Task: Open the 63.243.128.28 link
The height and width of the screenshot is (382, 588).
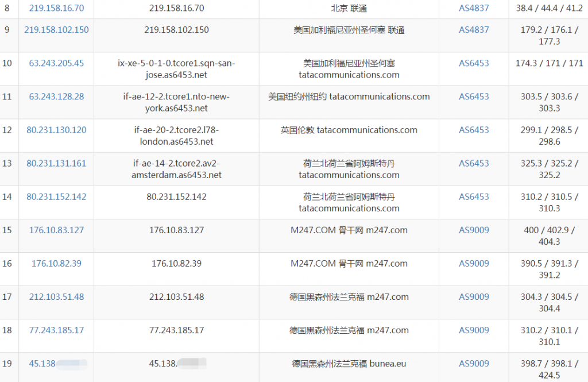Action: 56,97
